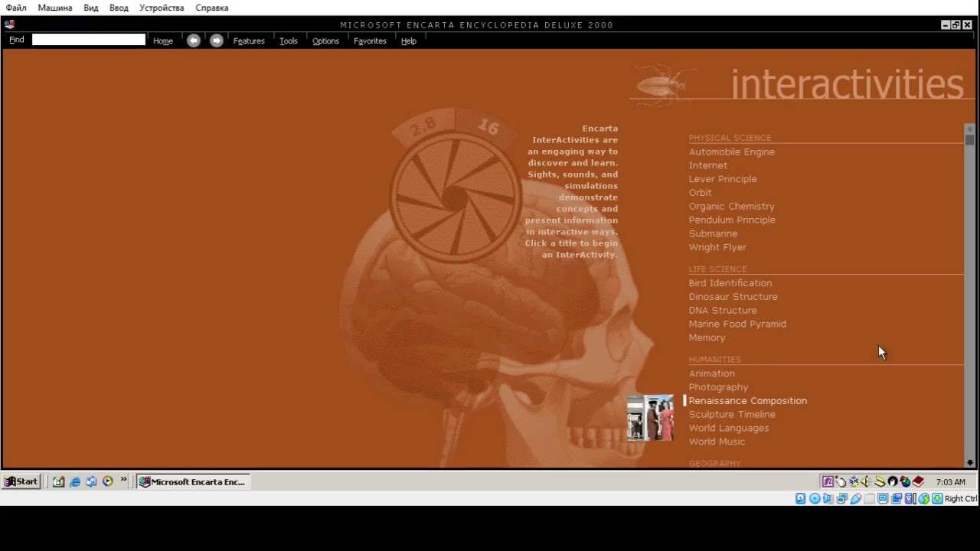Open the Lever Principle InterActivity
Screen dimensions: 980x551
click(723, 179)
